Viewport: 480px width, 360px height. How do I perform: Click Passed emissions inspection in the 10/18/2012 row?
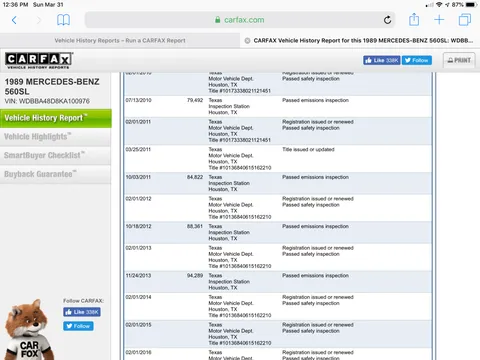pyautogui.click(x=315, y=226)
